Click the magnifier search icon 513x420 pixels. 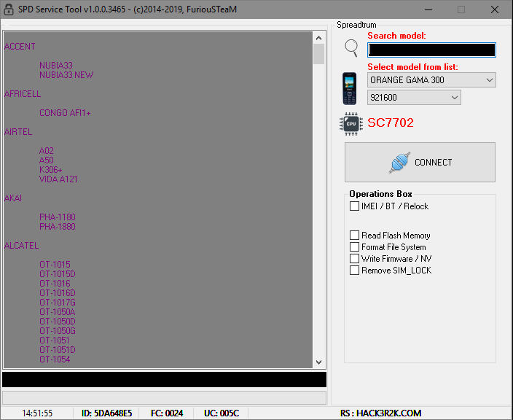(351, 48)
